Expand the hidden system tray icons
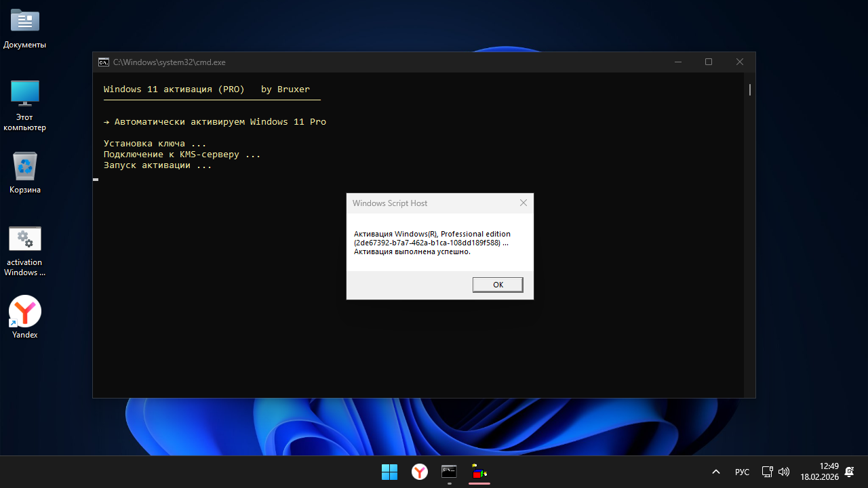 coord(715,472)
